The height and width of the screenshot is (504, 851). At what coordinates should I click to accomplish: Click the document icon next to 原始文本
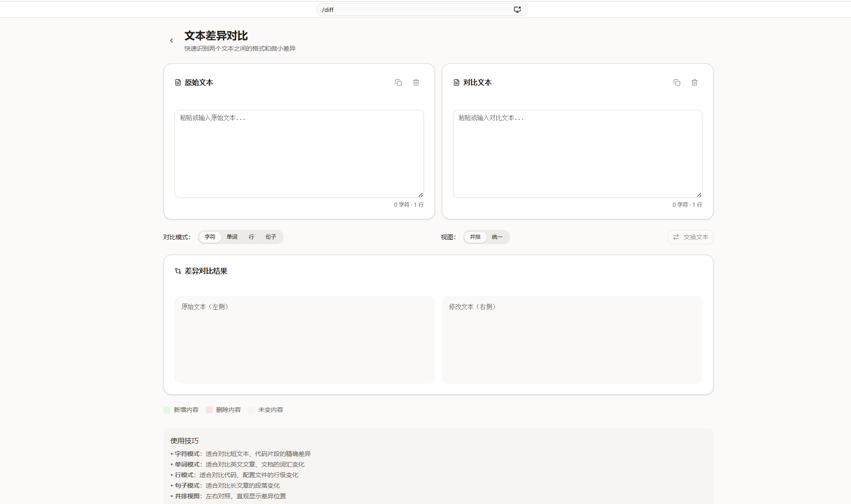tap(178, 82)
